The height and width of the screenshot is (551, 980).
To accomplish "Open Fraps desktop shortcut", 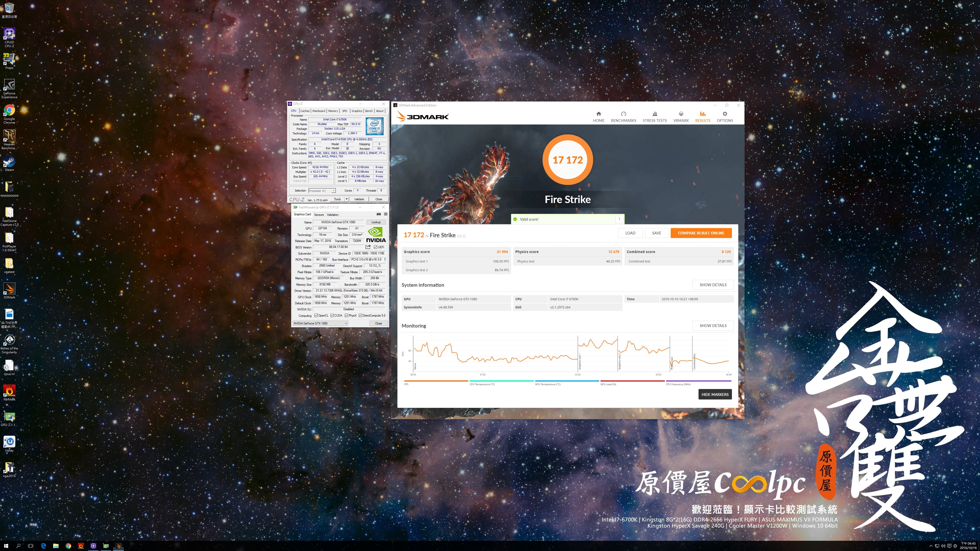I will click(x=9, y=61).
